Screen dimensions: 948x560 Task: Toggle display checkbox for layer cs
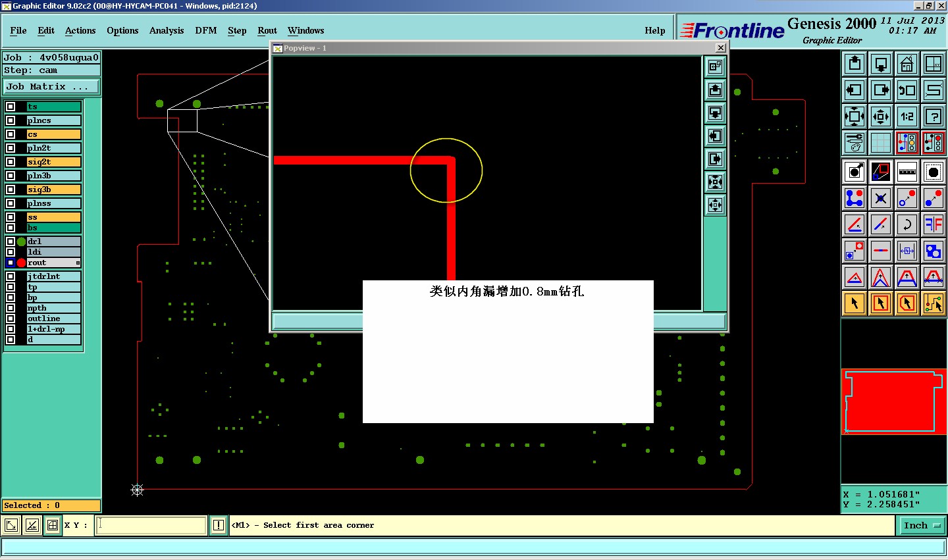(11, 134)
